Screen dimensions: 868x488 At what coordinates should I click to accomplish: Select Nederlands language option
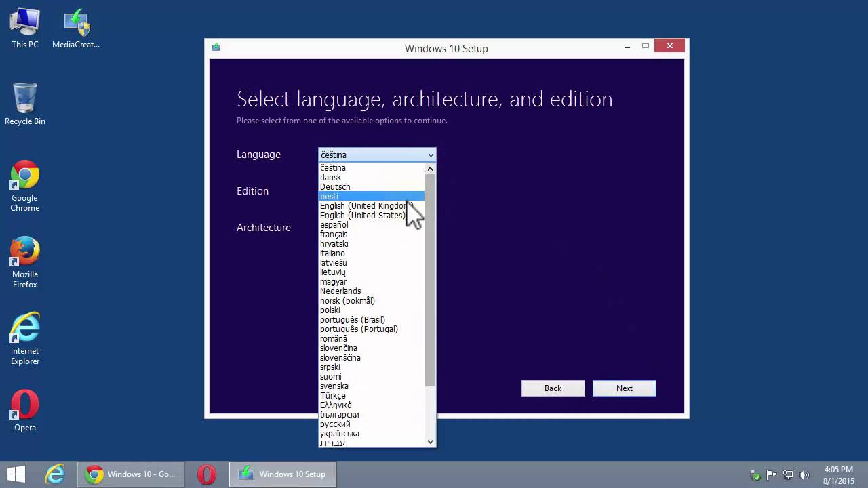tap(372, 291)
